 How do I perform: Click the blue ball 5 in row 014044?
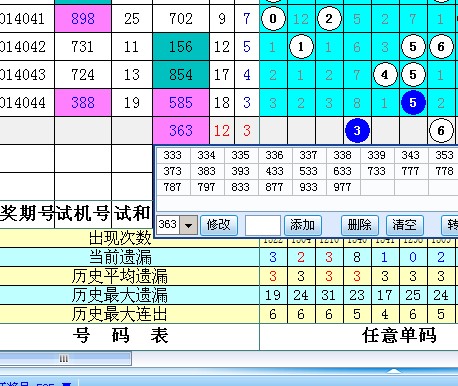point(413,102)
